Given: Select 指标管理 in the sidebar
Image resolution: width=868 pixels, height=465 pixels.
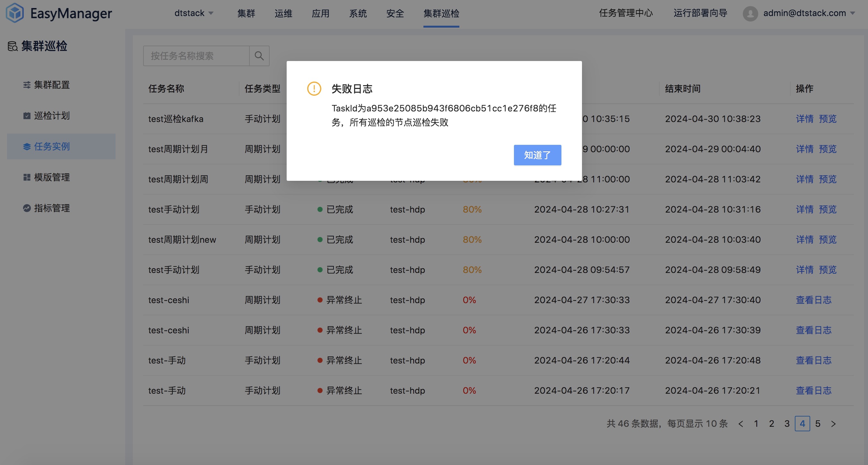Looking at the screenshot, I should (61, 208).
